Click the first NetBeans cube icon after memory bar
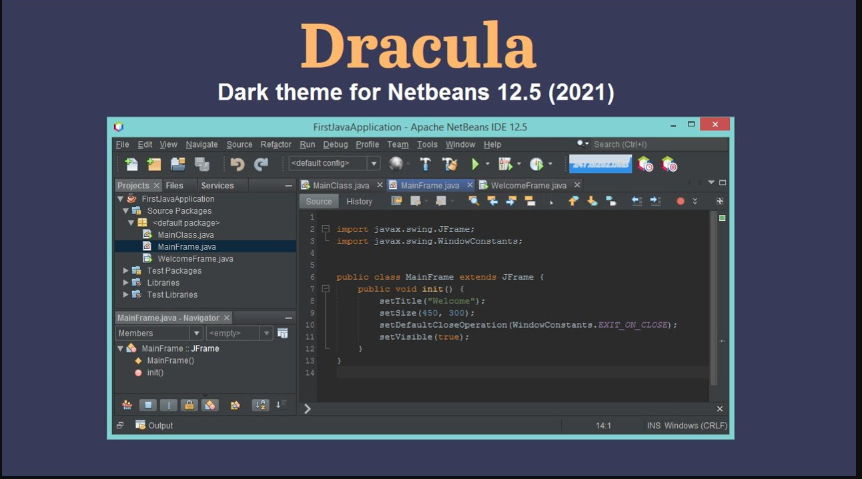This screenshot has height=479, width=862. coord(645,164)
